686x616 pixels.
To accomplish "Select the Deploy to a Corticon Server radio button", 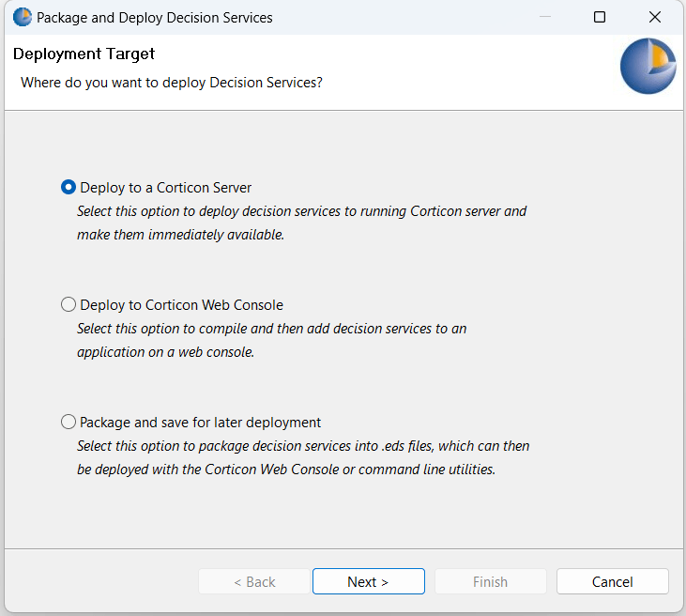I will tap(69, 187).
